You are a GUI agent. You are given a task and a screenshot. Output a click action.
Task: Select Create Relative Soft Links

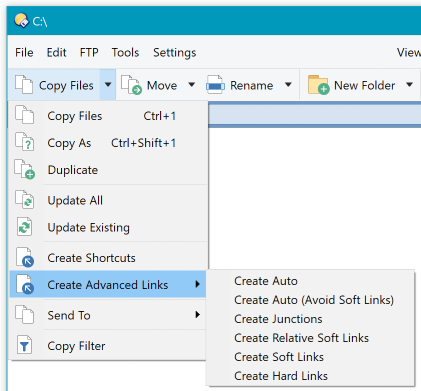pos(310,338)
